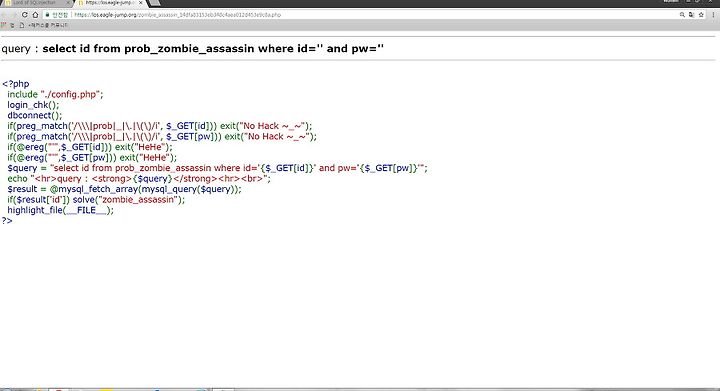Open the apps grid icon in bookmarks bar
The width and height of the screenshot is (720, 391).
click(x=4, y=25)
